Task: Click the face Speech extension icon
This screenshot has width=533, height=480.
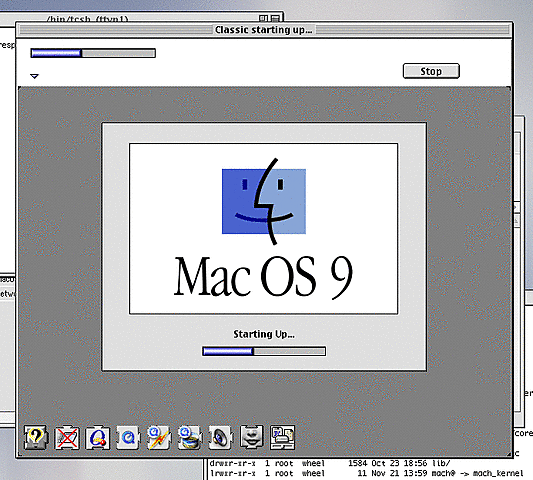Action: pyautogui.click(x=251, y=437)
